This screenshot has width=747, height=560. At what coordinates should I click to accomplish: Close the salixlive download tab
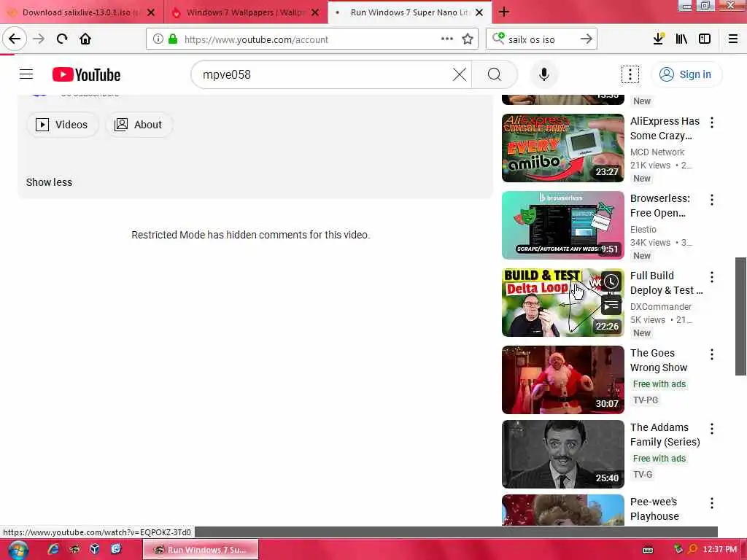click(151, 12)
